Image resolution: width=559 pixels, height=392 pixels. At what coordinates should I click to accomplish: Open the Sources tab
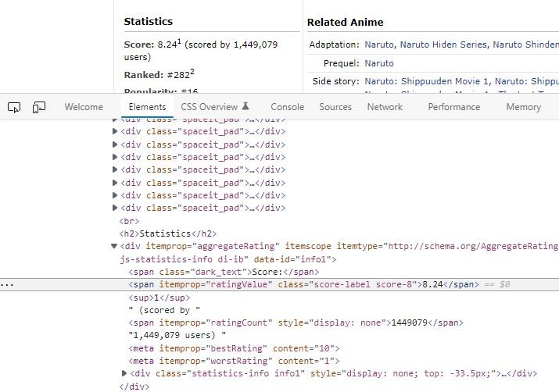click(335, 107)
